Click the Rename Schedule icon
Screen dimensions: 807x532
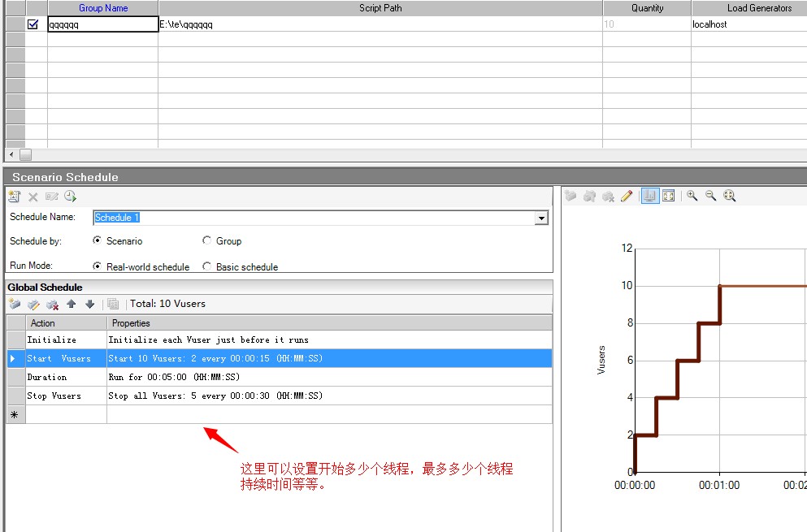(x=51, y=197)
